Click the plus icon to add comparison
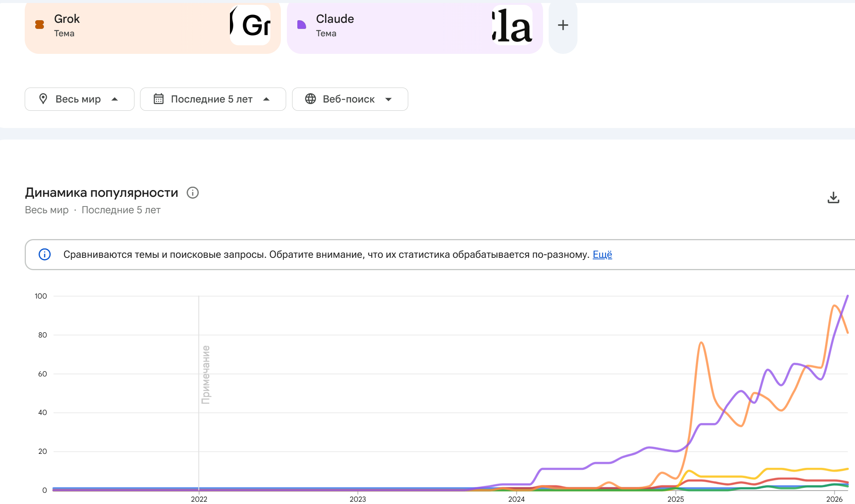Image resolution: width=855 pixels, height=504 pixels. 563,25
